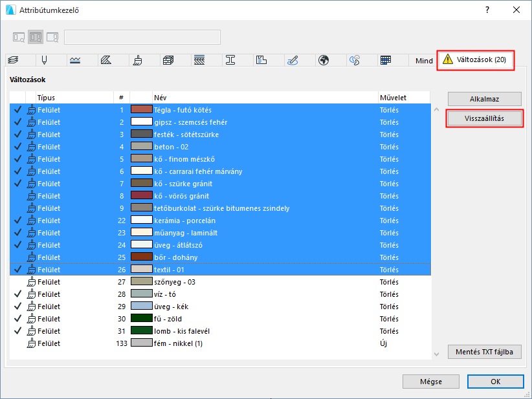This screenshot has width=532, height=399.
Task: Click number 133 in the # column
Action: (x=122, y=343)
